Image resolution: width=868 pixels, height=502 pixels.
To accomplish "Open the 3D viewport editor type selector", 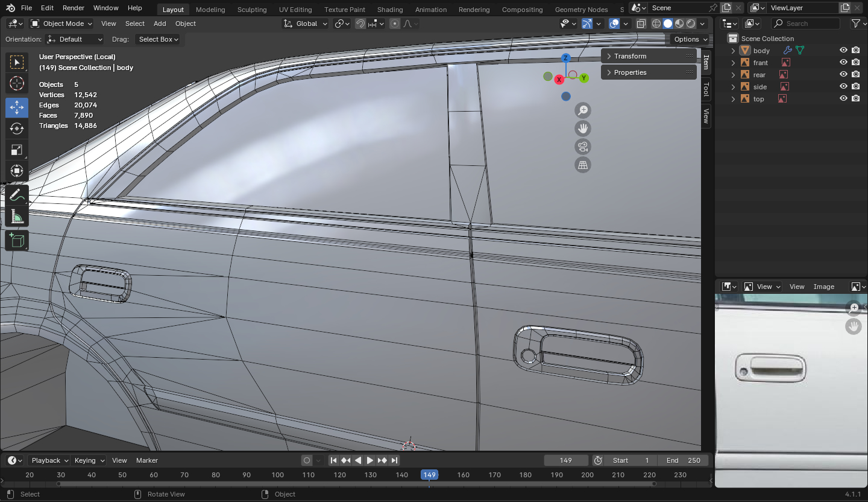I will pos(15,24).
